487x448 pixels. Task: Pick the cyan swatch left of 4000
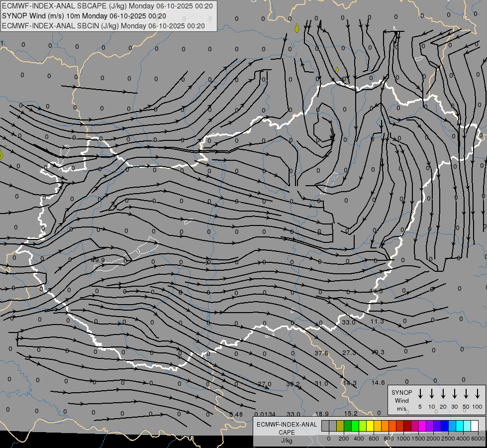460,426
